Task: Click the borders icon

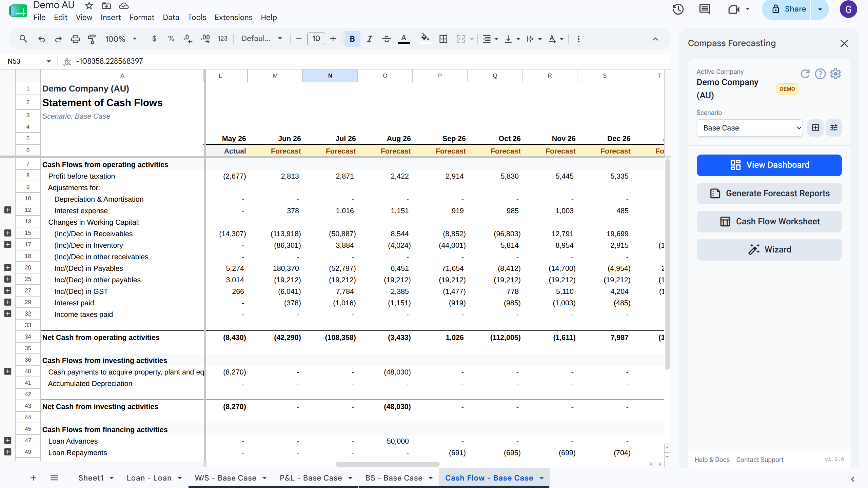Action: point(443,39)
